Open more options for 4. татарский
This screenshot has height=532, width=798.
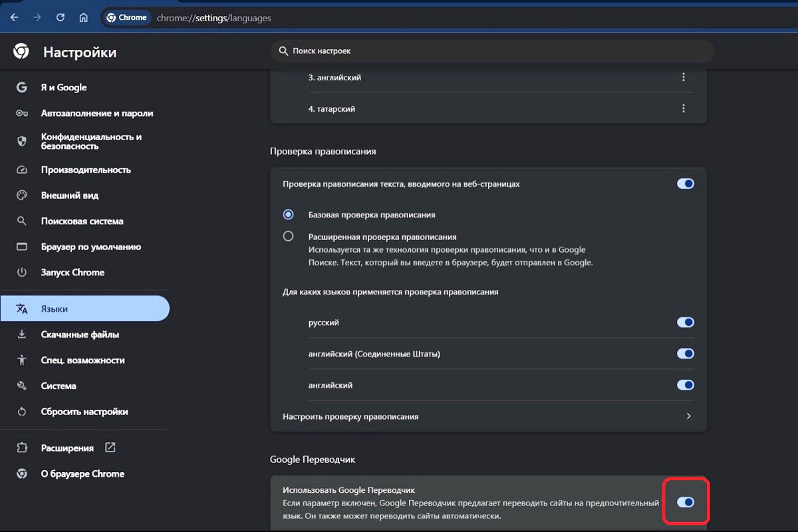683,108
